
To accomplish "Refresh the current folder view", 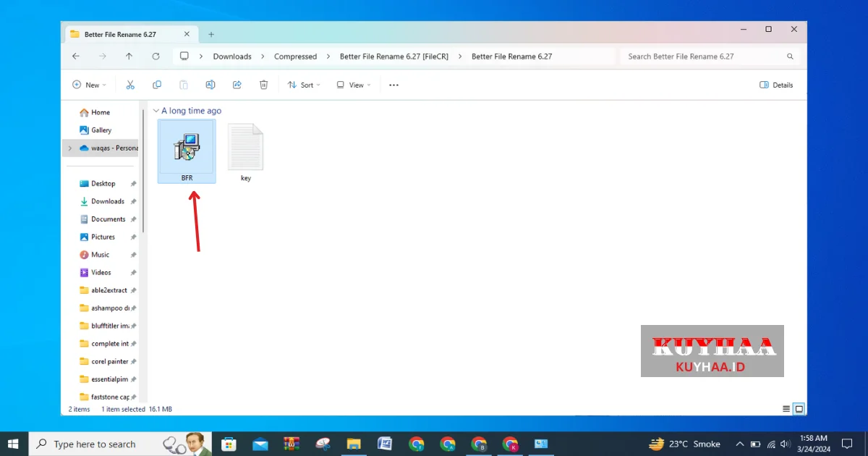I will click(x=156, y=56).
